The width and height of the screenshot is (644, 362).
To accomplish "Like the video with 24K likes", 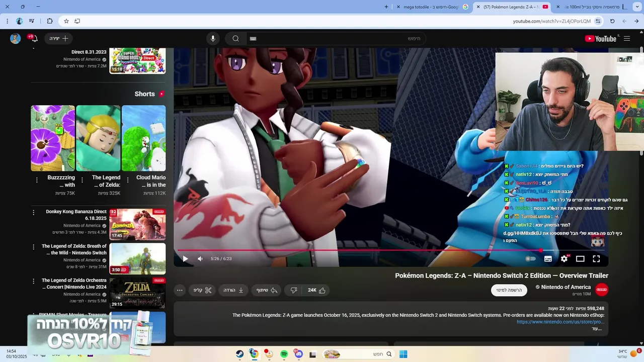I will click(x=317, y=290).
